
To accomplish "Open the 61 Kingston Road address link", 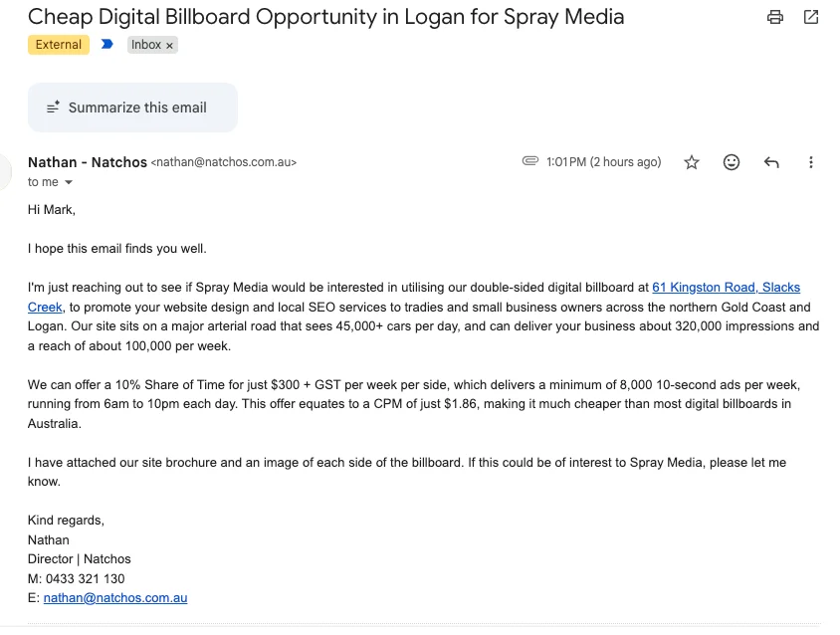I will [x=726, y=288].
